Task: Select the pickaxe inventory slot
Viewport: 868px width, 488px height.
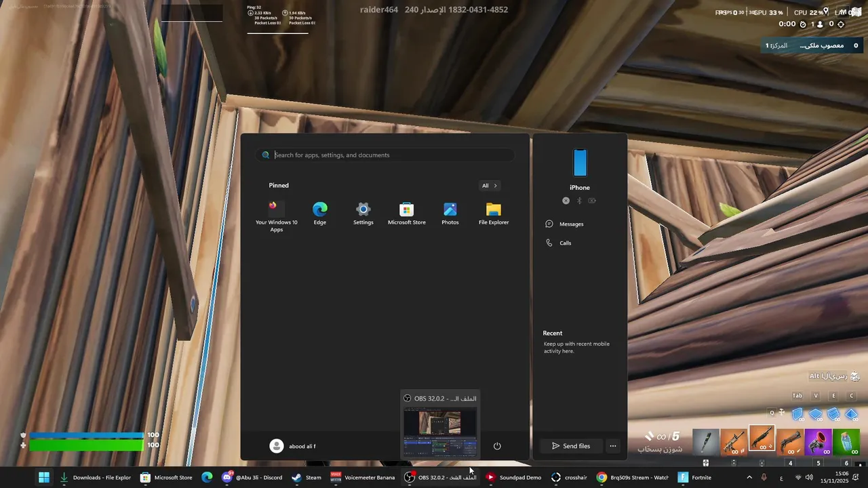Action: pyautogui.click(x=705, y=442)
